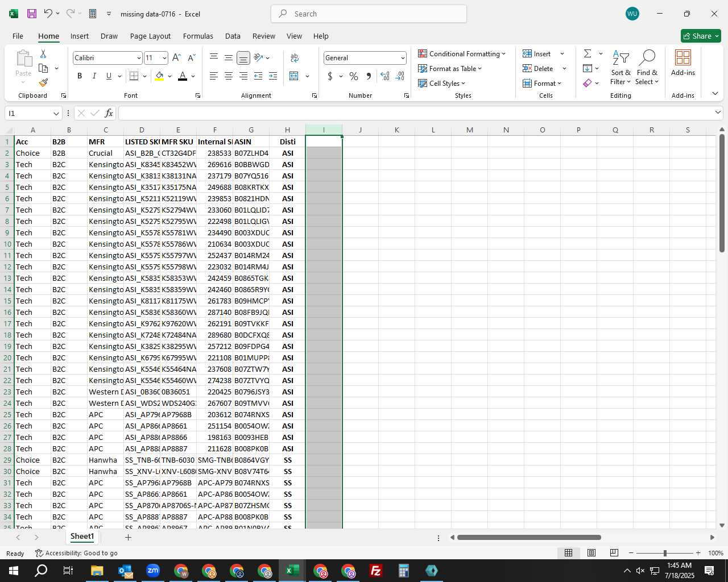Click Sort & Filter button
The width and height of the screenshot is (728, 582).
point(621,67)
